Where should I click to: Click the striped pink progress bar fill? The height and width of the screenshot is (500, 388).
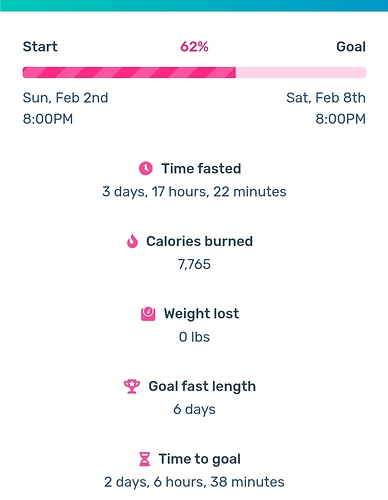129,72
